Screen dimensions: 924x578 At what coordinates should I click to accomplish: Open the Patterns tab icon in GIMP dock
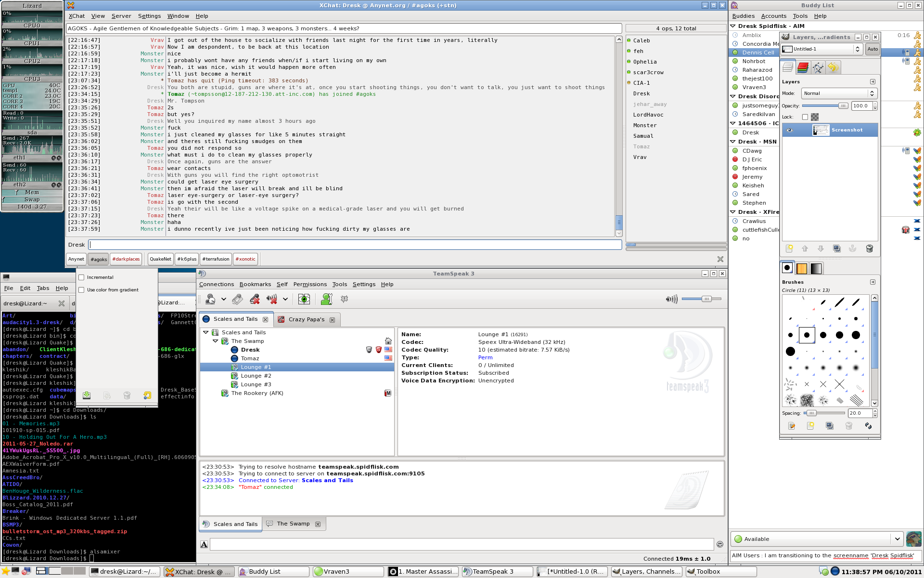click(802, 268)
